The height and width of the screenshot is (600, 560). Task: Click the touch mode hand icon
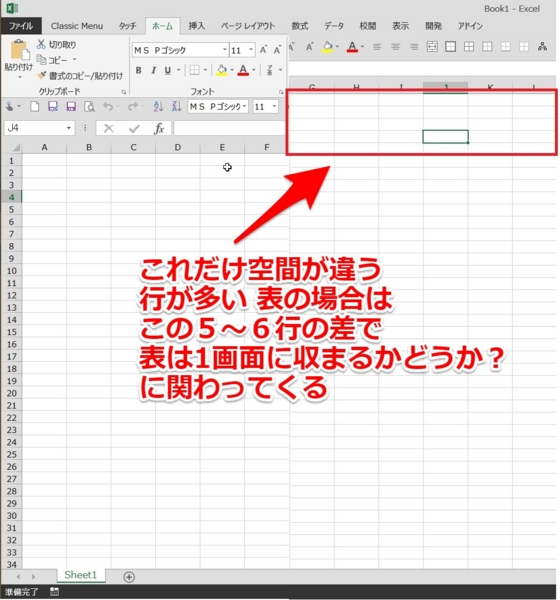[x=10, y=106]
